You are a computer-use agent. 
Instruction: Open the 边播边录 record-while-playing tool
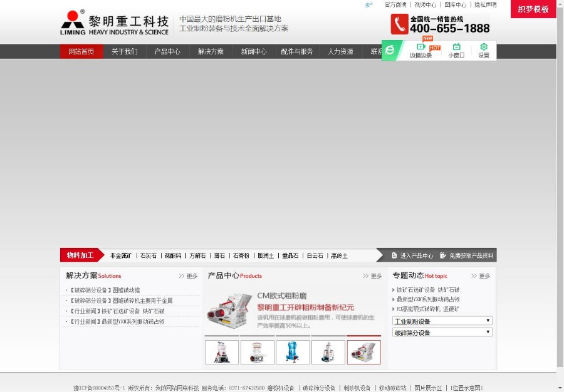tap(421, 51)
